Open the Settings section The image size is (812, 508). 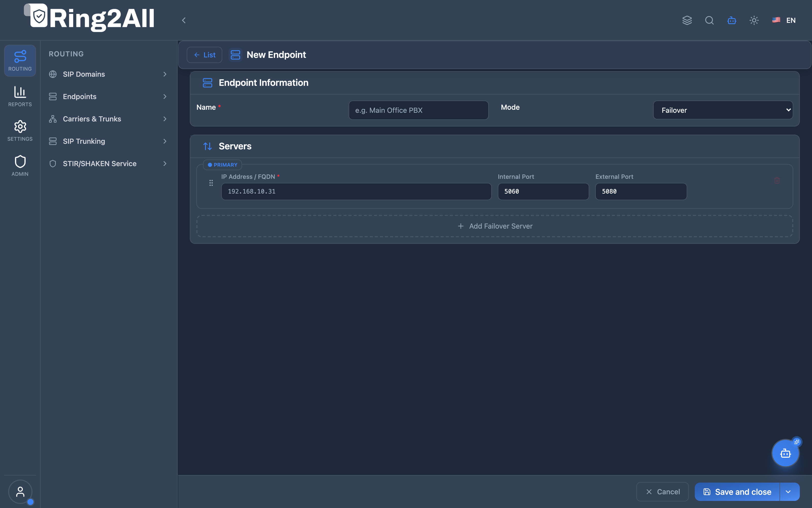pos(20,131)
